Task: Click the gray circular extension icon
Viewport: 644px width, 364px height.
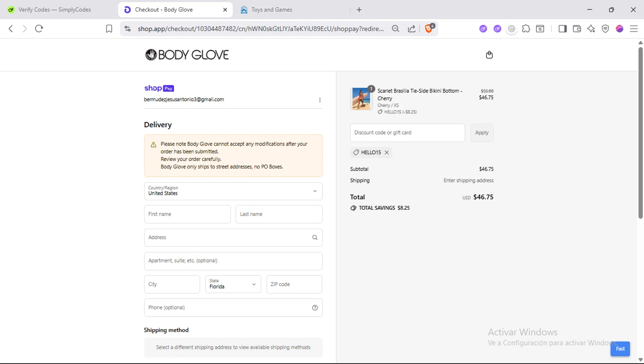Action: click(x=511, y=29)
